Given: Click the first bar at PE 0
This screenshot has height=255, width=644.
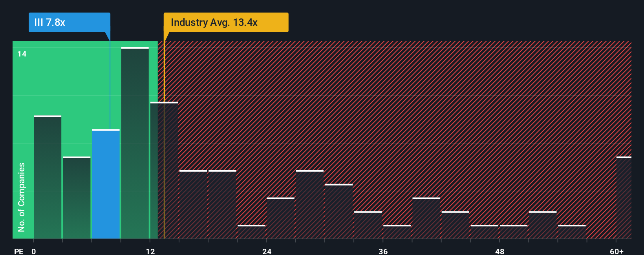Looking at the screenshot, I should 48,177.
